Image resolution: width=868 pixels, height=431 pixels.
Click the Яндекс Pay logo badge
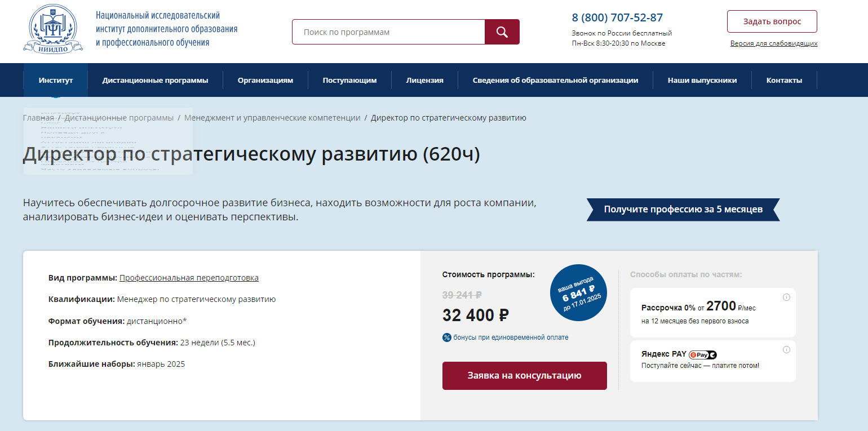coord(703,354)
